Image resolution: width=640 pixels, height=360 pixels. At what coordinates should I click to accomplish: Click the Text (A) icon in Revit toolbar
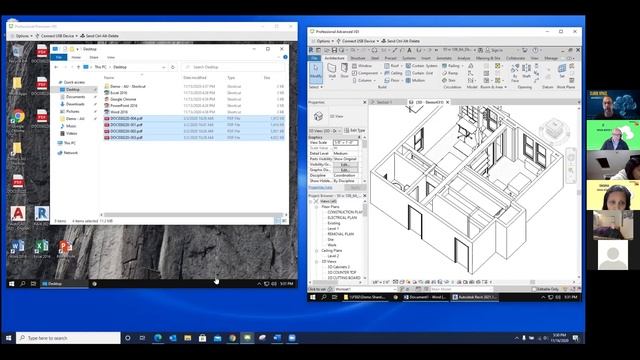pyautogui.click(x=409, y=50)
